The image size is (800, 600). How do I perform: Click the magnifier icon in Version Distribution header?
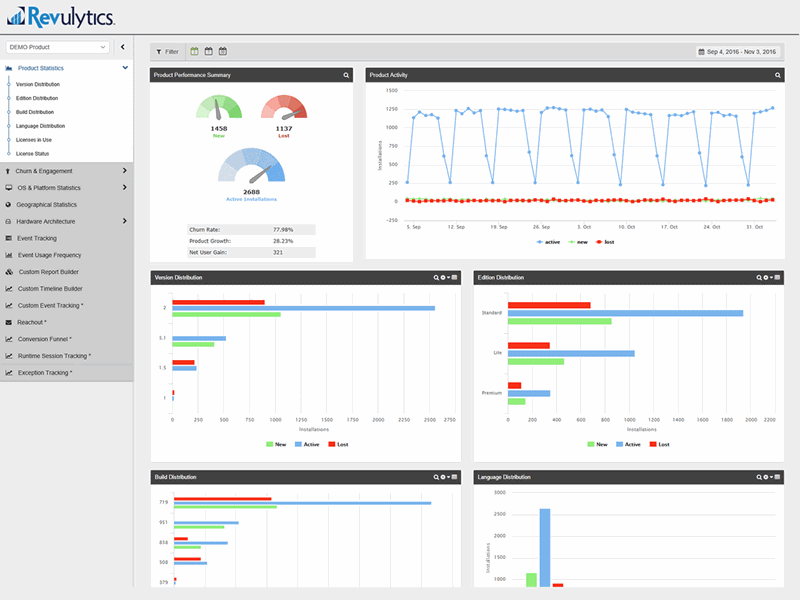[x=436, y=278]
